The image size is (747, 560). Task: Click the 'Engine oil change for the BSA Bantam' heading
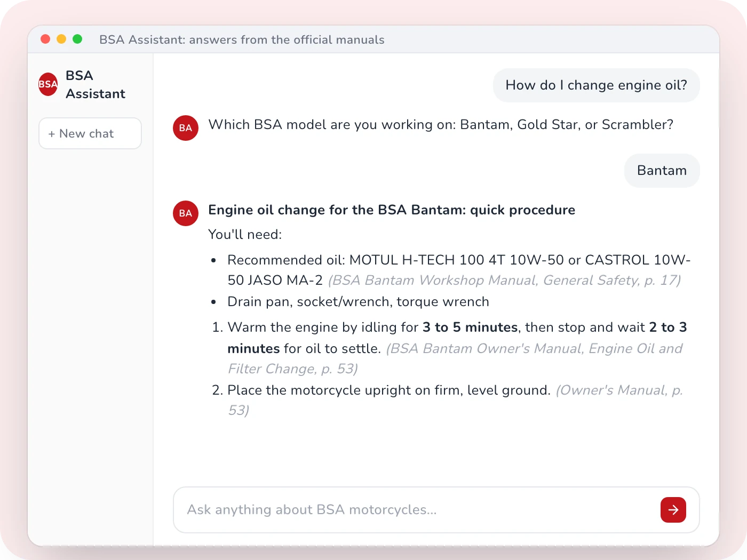(x=392, y=210)
